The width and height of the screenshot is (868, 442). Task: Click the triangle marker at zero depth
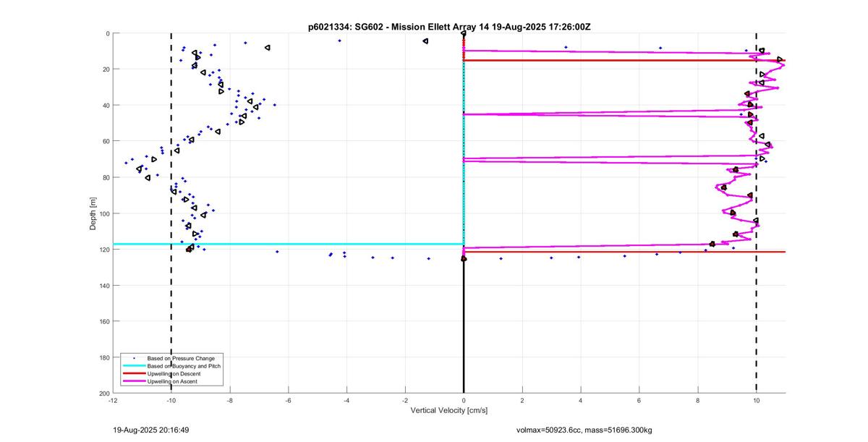click(463, 33)
